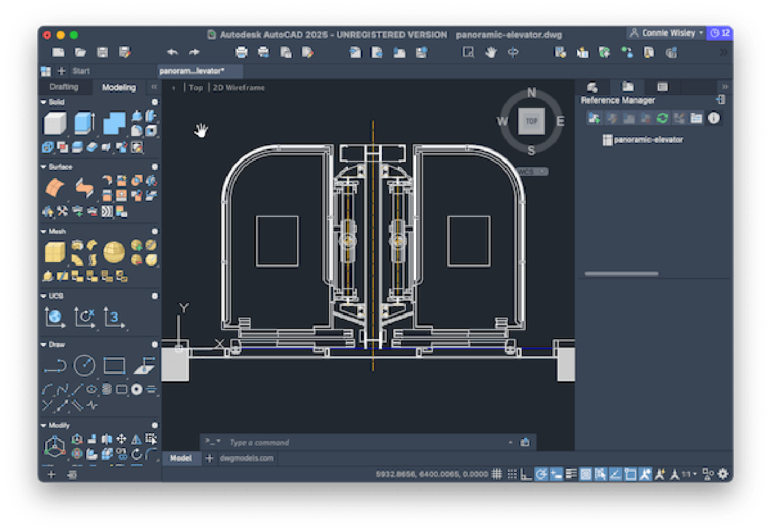The image size is (771, 532).
Task: Open a new drawing tab with plus button
Action: point(63,71)
